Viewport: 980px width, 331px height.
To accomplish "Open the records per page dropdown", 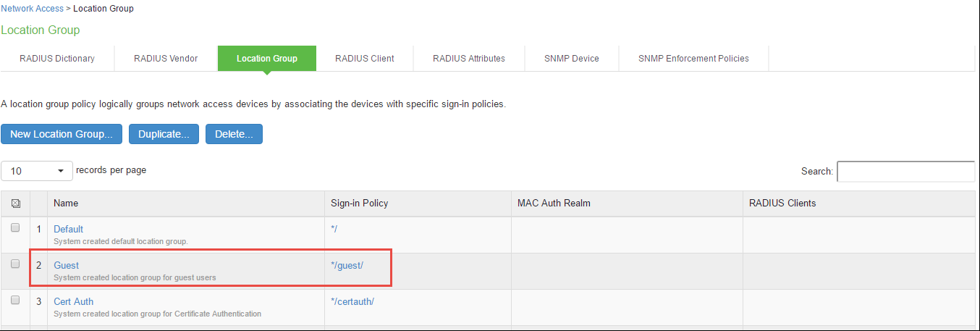I will click(37, 171).
